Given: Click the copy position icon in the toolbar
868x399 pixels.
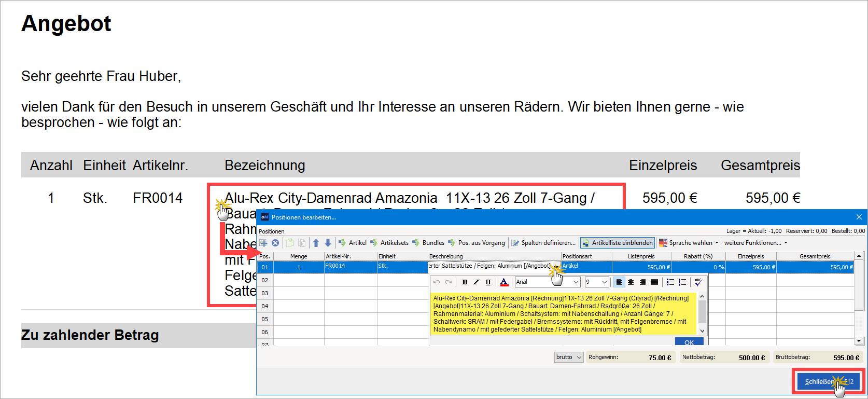Looking at the screenshot, I should (x=290, y=243).
